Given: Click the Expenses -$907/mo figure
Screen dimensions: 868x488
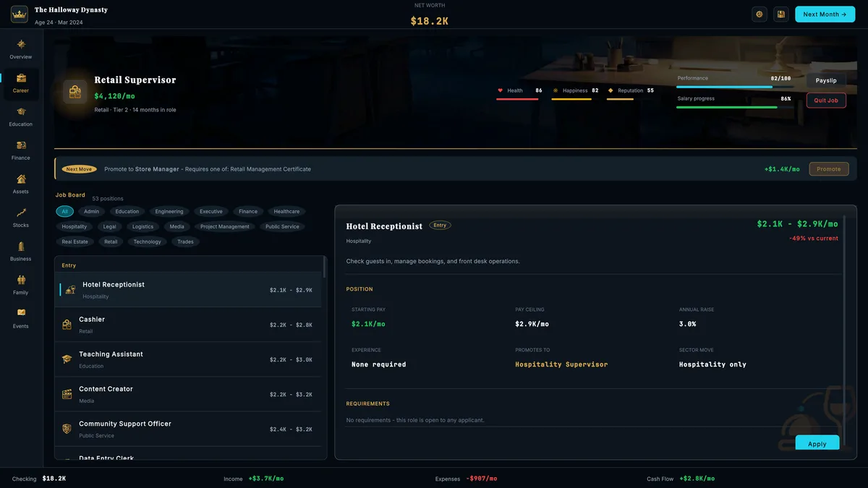Looking at the screenshot, I should (x=481, y=479).
